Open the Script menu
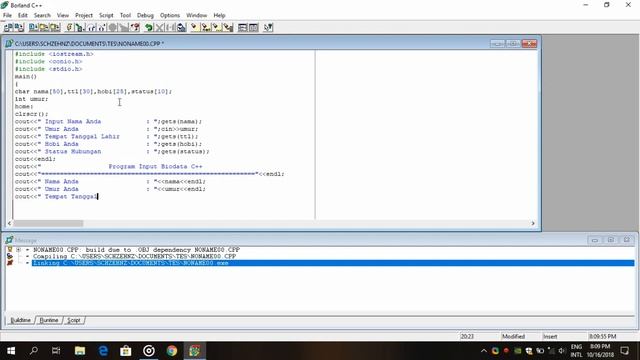 106,15
